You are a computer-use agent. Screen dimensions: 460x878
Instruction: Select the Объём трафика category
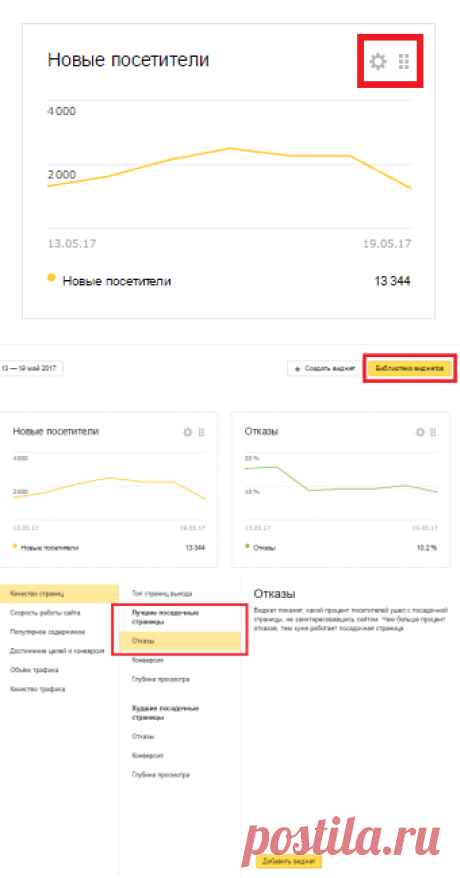point(34,670)
